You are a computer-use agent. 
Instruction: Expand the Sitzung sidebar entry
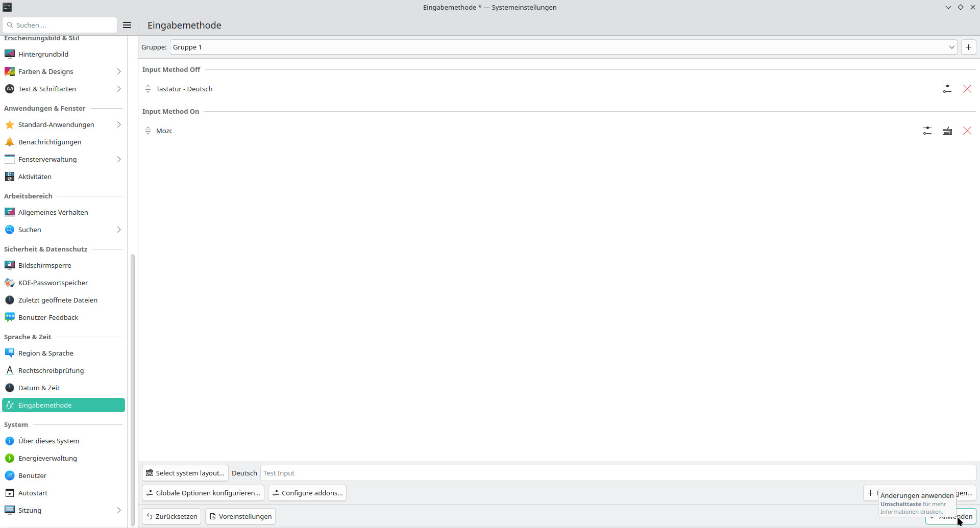[x=118, y=510]
